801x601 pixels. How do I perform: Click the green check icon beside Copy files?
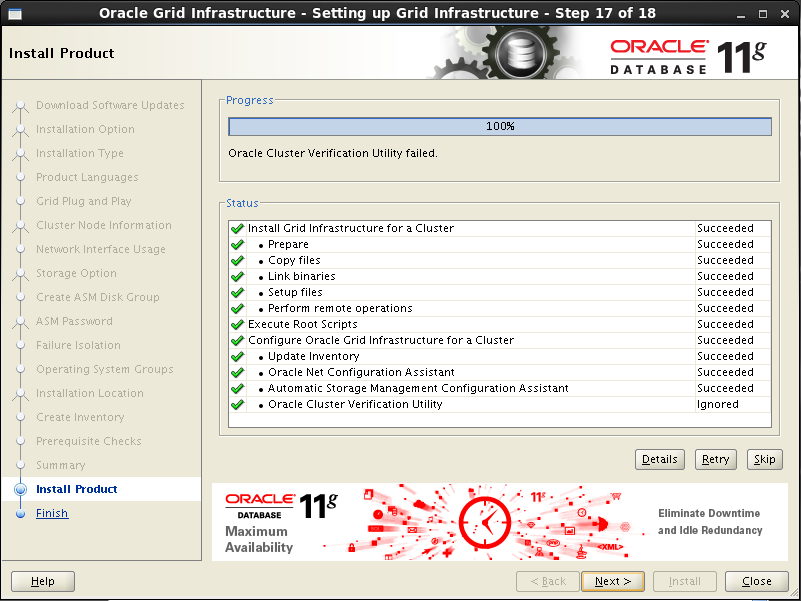click(x=237, y=260)
